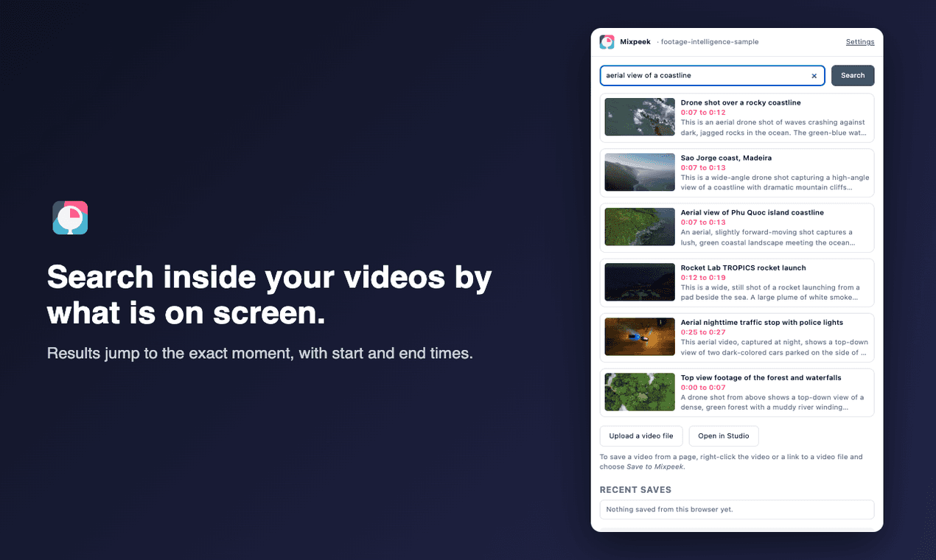Open the forest and waterfalls thumbnail
This screenshot has width=936, height=560.
tap(640, 392)
